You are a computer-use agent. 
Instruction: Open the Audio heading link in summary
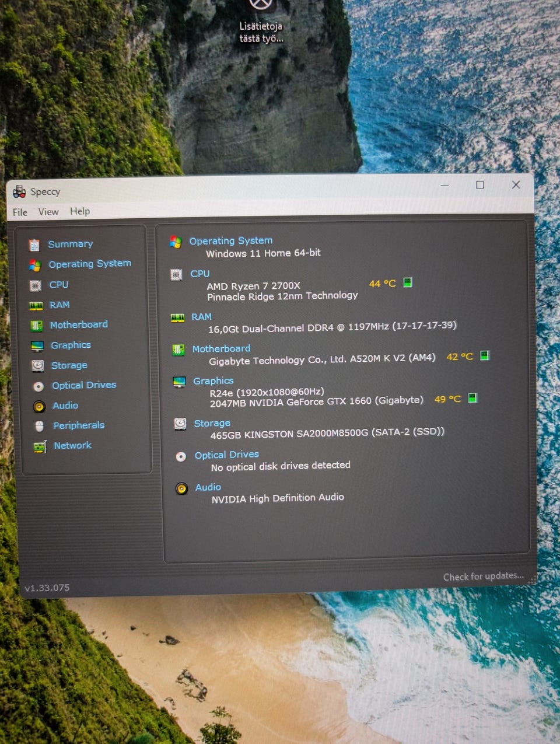click(x=208, y=487)
